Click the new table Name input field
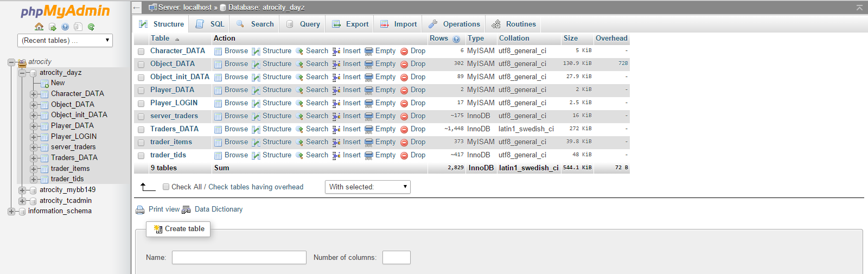 point(239,257)
